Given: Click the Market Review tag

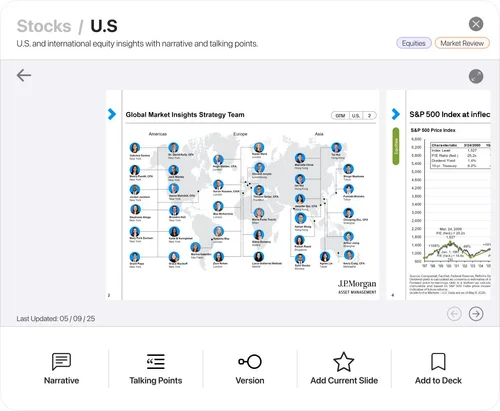Looking at the screenshot, I should tap(462, 43).
